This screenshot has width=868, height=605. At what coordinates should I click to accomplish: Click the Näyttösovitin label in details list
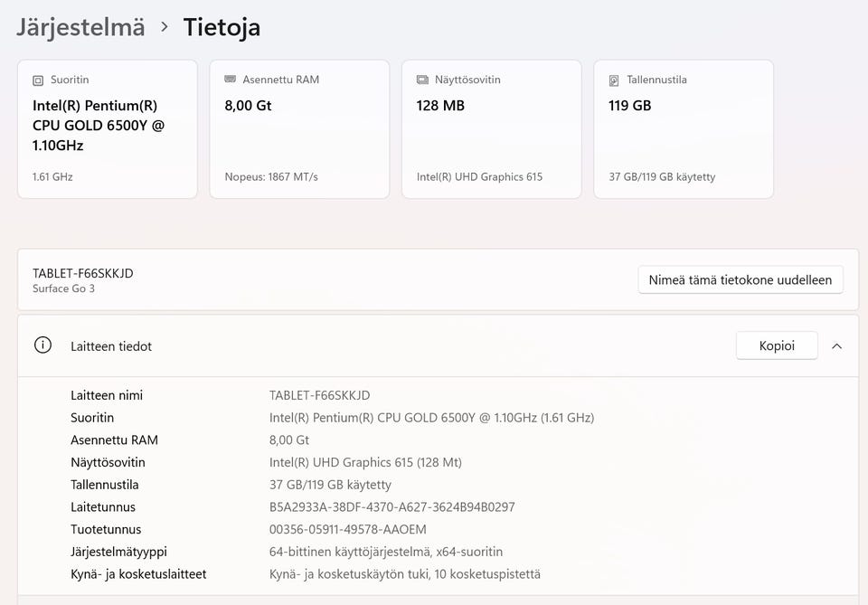(108, 463)
